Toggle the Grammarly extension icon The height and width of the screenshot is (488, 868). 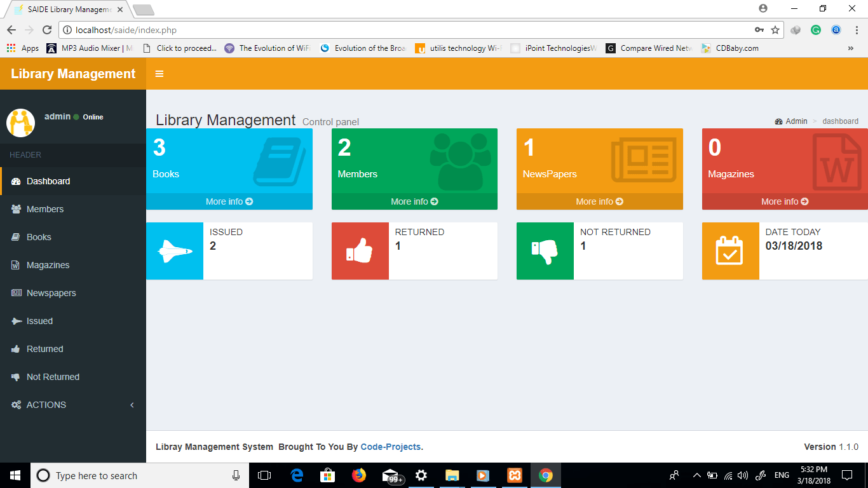coord(816,29)
